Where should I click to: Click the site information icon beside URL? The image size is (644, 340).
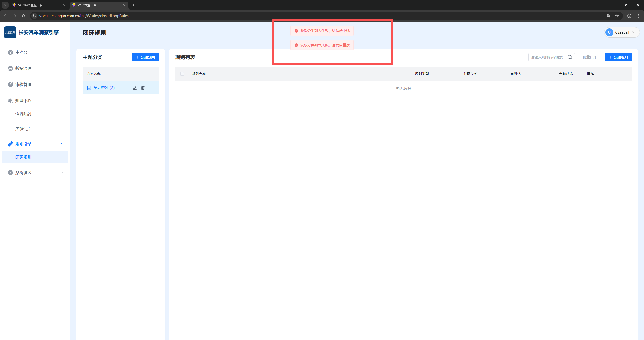tap(34, 16)
